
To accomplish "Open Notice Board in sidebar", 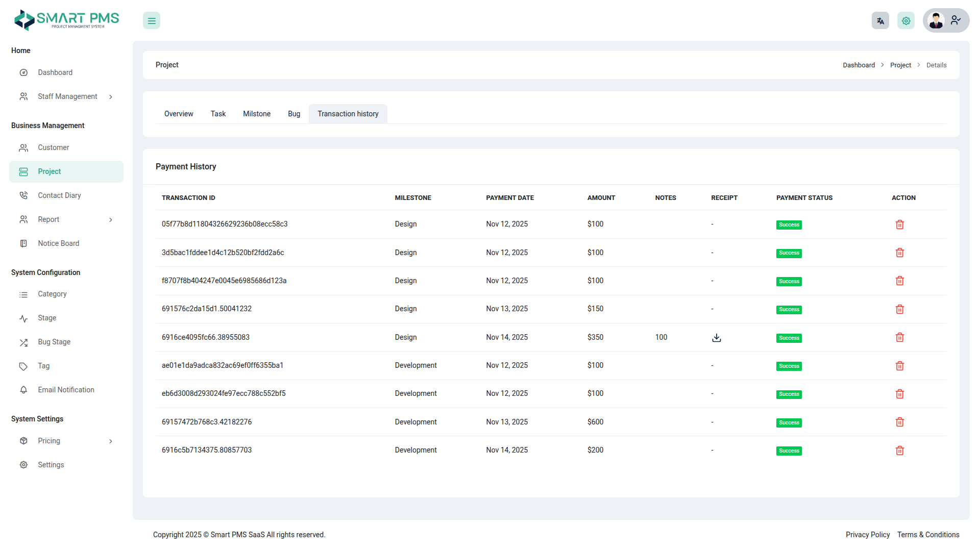I will (58, 243).
